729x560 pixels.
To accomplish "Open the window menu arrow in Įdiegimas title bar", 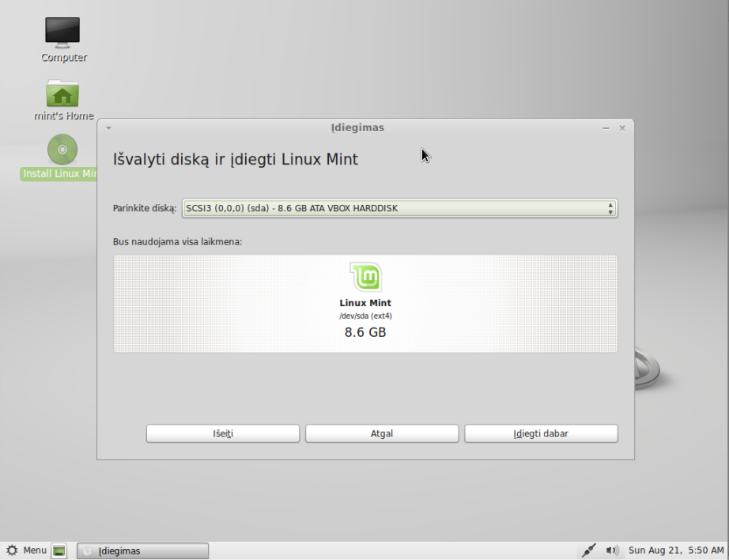I will pyautogui.click(x=108, y=128).
